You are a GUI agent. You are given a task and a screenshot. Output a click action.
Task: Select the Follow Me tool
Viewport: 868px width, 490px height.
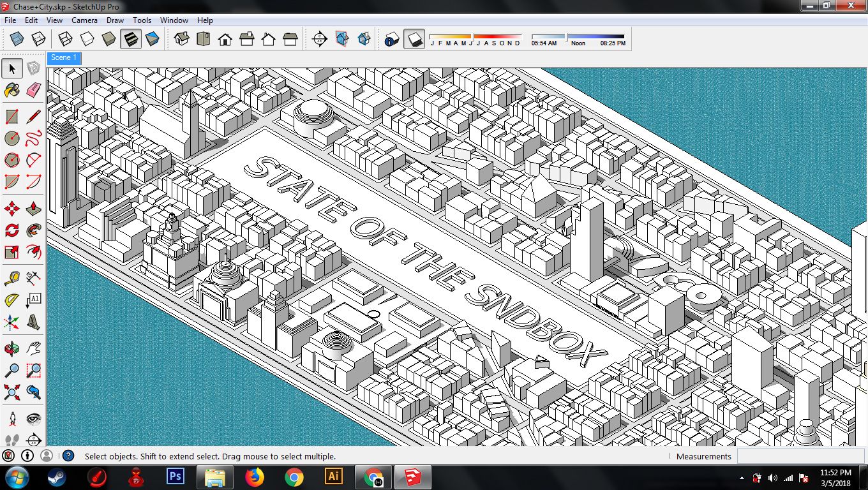point(33,230)
